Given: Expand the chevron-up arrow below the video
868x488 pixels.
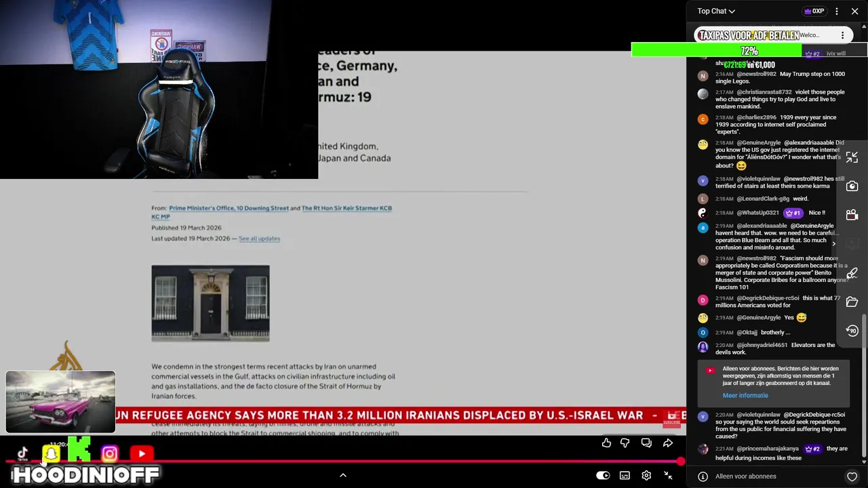Looking at the screenshot, I should pyautogui.click(x=343, y=475).
